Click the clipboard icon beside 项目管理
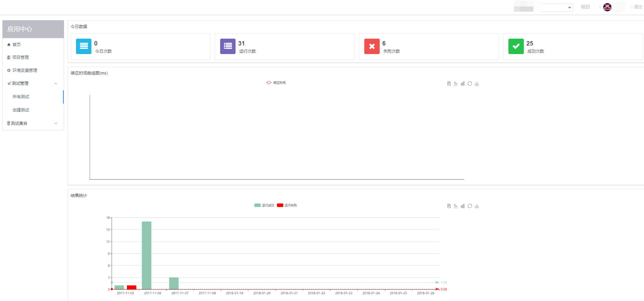Image resolution: width=644 pixels, height=301 pixels. [x=9, y=57]
